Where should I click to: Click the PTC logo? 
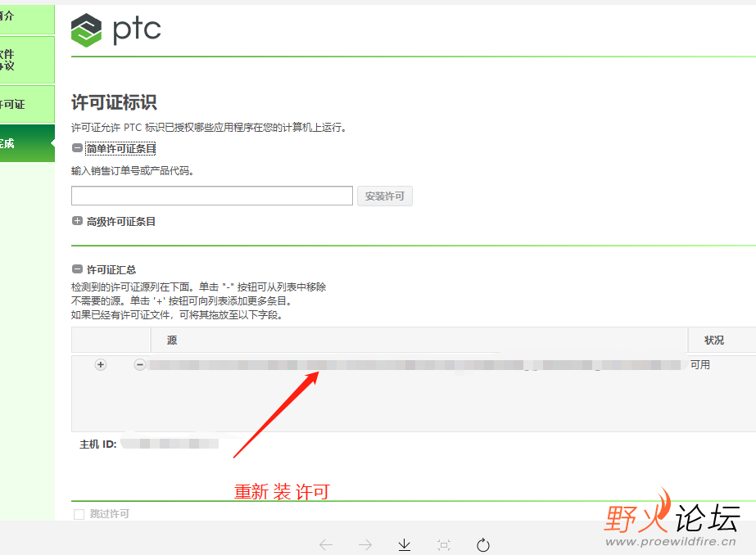[115, 29]
